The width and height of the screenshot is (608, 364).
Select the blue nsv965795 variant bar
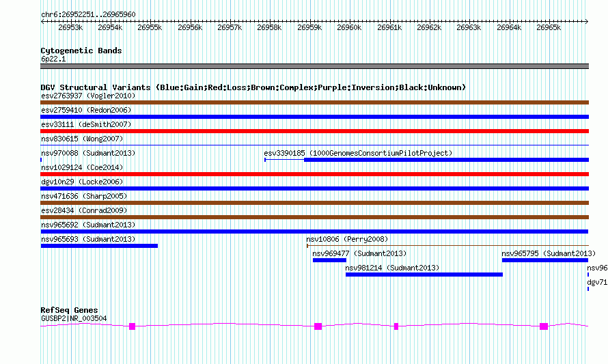pos(545,260)
